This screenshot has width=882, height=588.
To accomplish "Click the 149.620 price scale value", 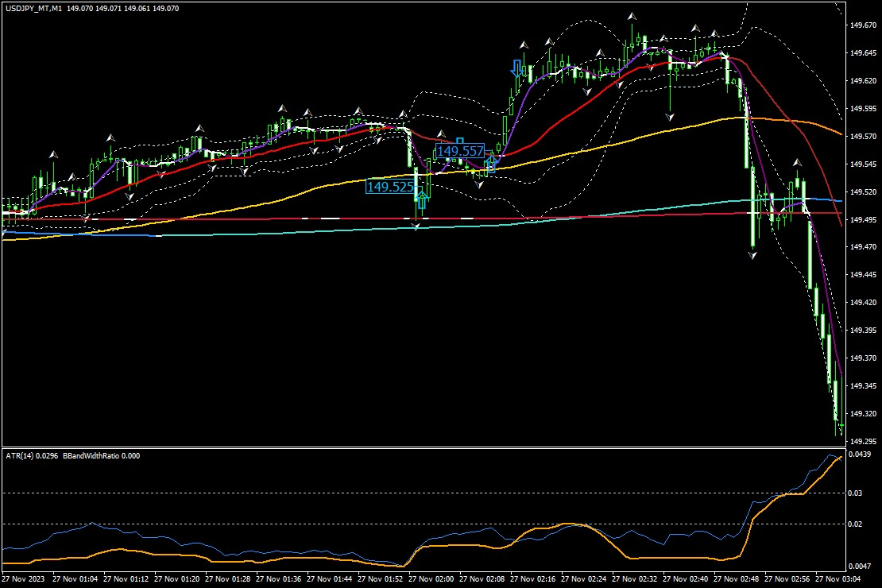I will [863, 81].
